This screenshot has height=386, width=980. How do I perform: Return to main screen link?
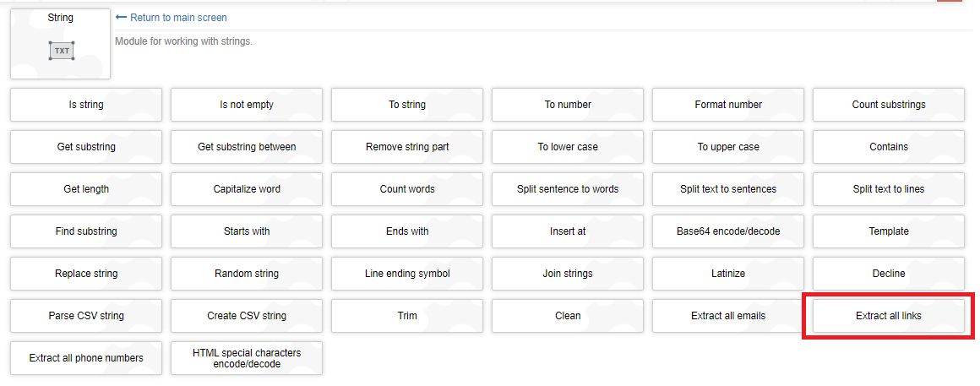pyautogui.click(x=177, y=18)
